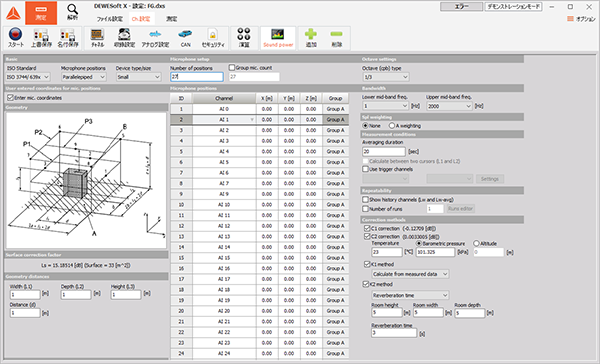This screenshot has height=364, width=600.
Task: Click the Temperature input field
Action: point(387,252)
